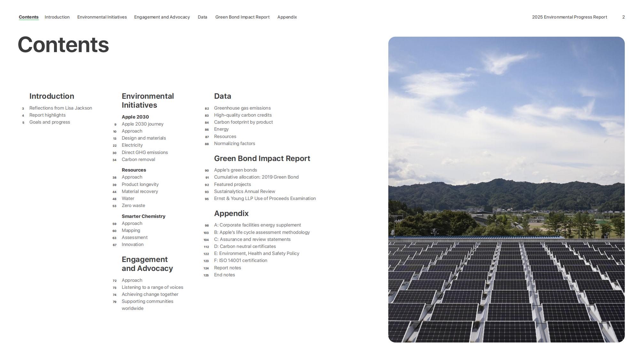644x362 pixels.
Task: Jump to 'Sustainalytics Annual Review' entry
Action: pyautogui.click(x=244, y=191)
